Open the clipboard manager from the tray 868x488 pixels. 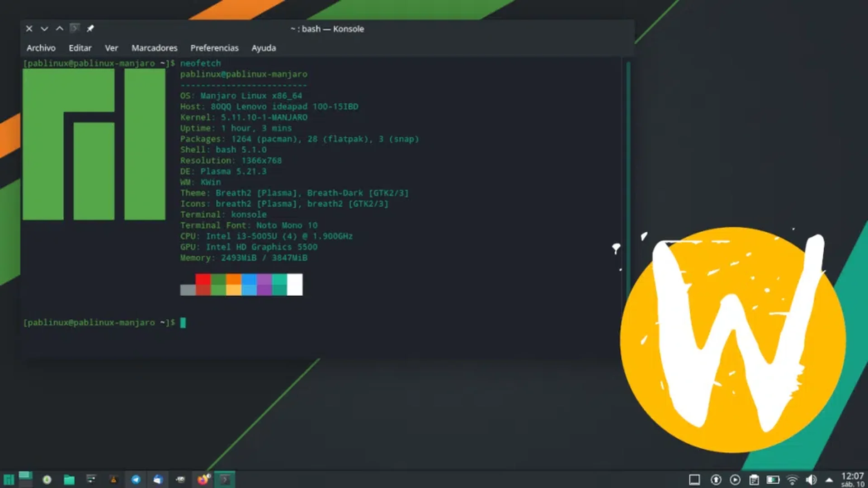point(754,480)
